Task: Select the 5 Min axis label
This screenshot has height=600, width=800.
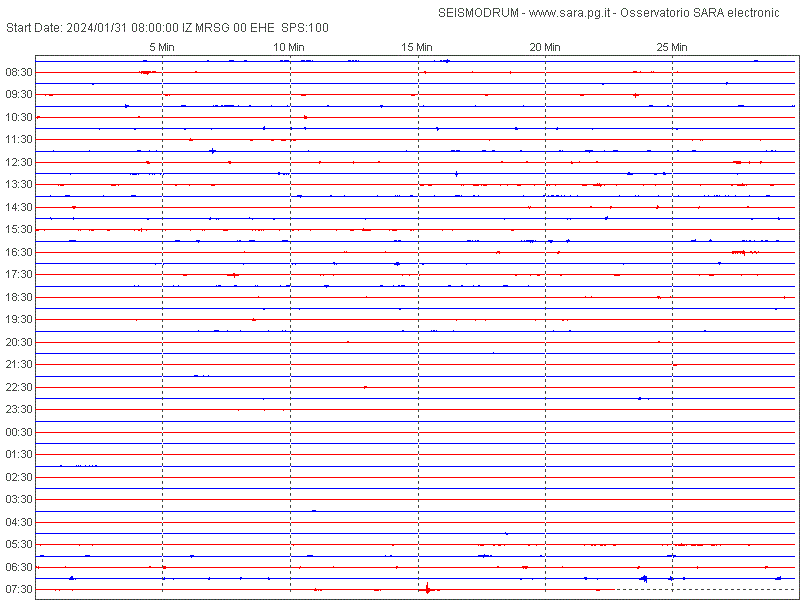Action: [x=162, y=47]
